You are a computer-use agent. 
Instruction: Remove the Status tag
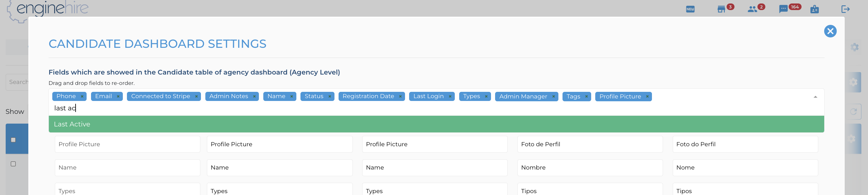329,97
